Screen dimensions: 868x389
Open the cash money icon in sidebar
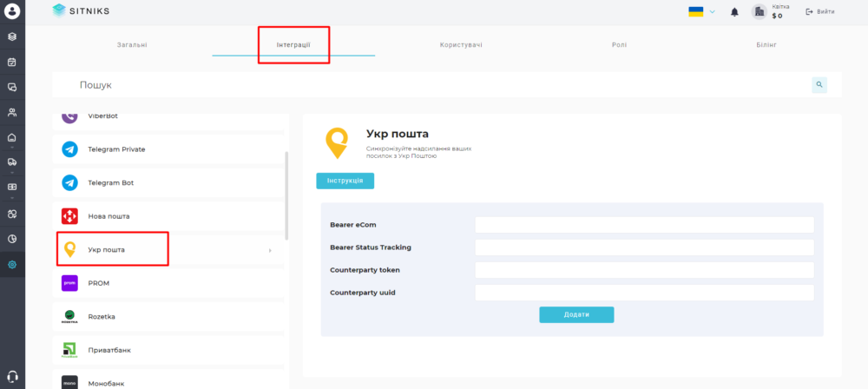(12, 188)
